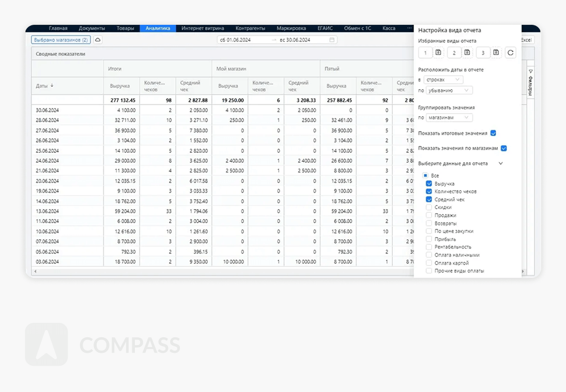Click save icon for favorite report view 1
566x392 pixels.
point(438,53)
